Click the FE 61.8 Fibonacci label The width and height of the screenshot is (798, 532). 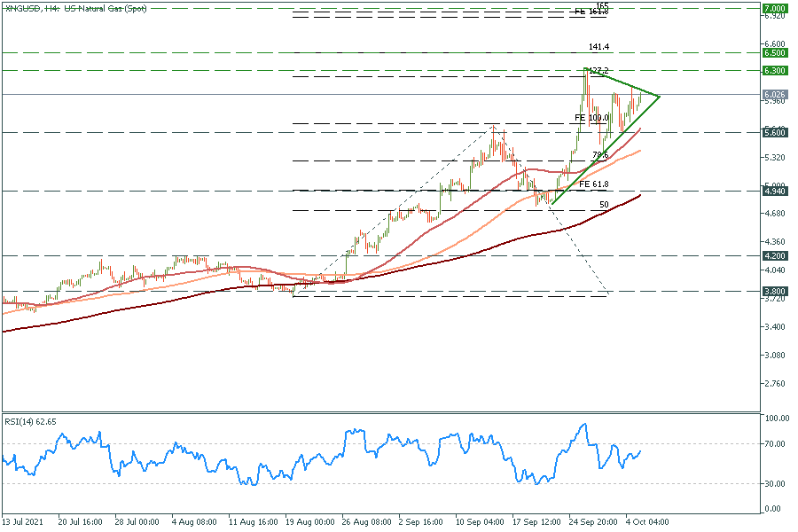click(596, 184)
